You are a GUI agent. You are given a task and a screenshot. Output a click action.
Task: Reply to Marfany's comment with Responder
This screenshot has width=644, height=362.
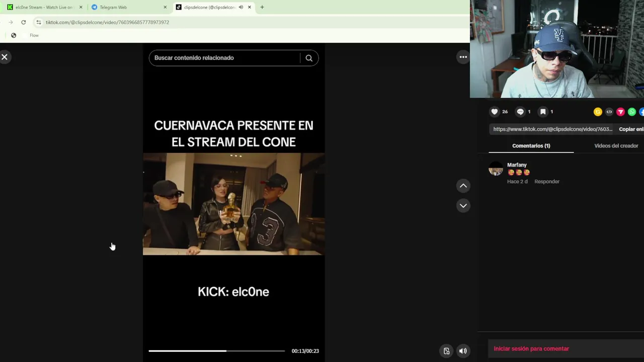pos(546,182)
